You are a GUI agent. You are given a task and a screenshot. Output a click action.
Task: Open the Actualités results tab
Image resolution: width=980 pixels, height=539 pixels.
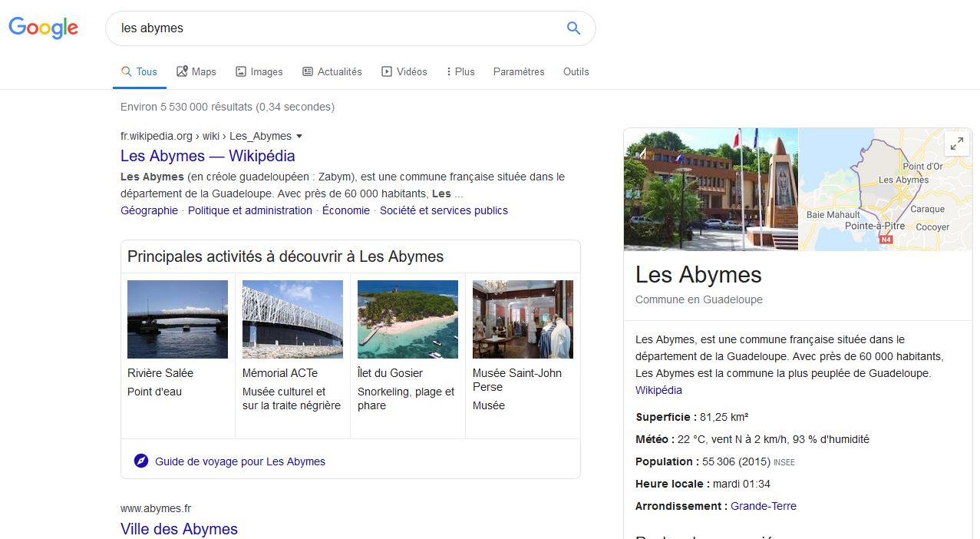pyautogui.click(x=332, y=71)
